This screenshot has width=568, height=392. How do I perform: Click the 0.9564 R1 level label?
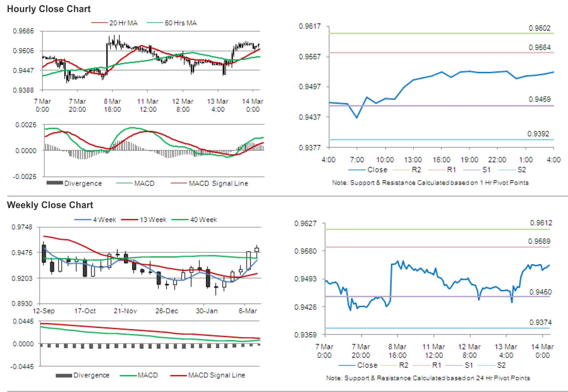[x=539, y=47]
